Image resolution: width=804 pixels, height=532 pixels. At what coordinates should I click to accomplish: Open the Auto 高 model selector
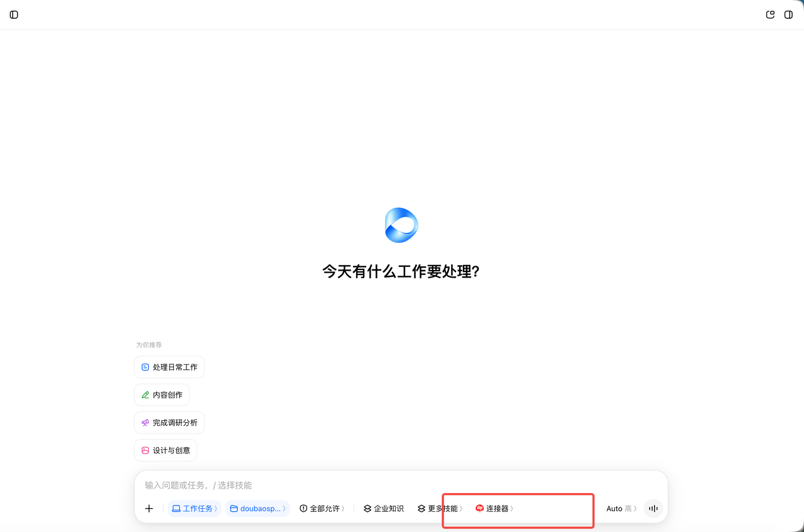click(x=621, y=508)
